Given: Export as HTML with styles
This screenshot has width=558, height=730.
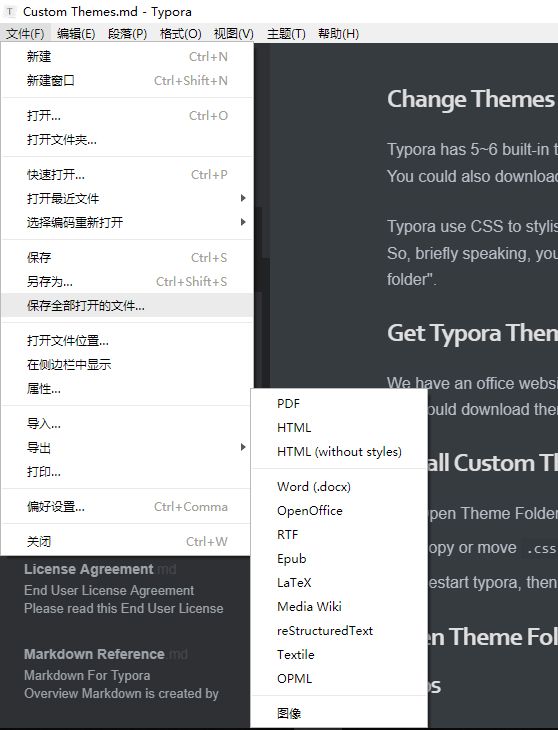Looking at the screenshot, I should 339,427.
